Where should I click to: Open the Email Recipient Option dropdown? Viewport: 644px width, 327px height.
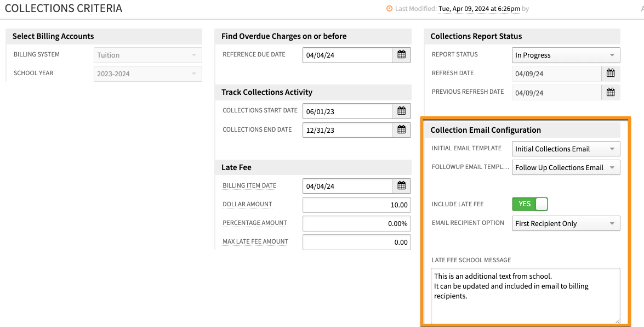[566, 223]
